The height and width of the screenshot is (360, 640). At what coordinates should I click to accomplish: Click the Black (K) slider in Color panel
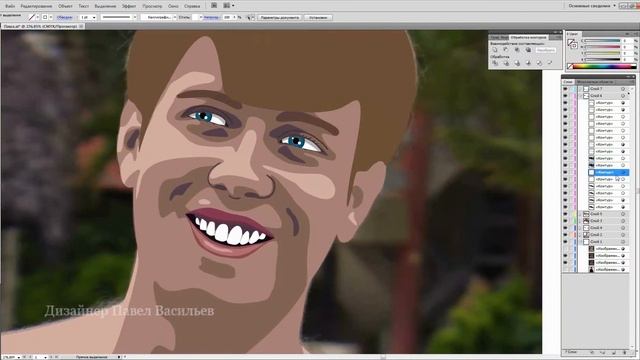click(602, 60)
